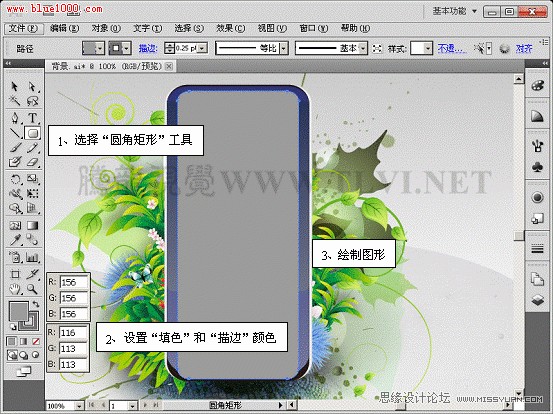The image size is (553, 414).
Task: Reset to default fill and stroke
Action: coord(13,327)
